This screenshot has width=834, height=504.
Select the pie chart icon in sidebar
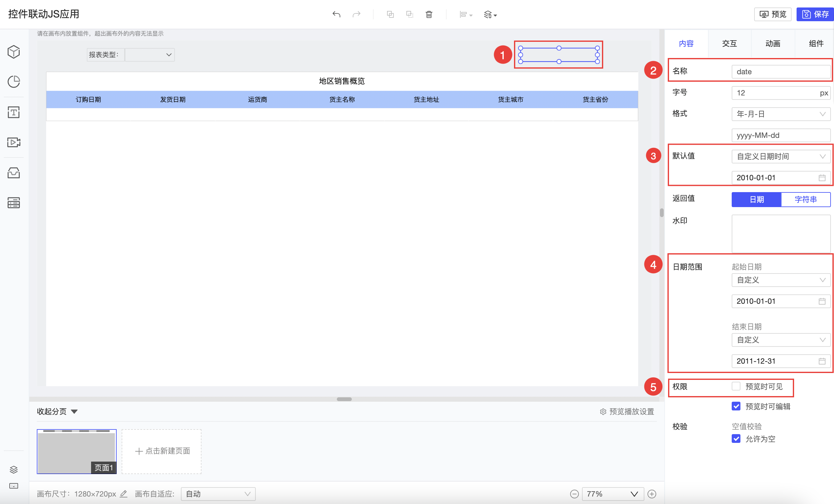click(13, 82)
